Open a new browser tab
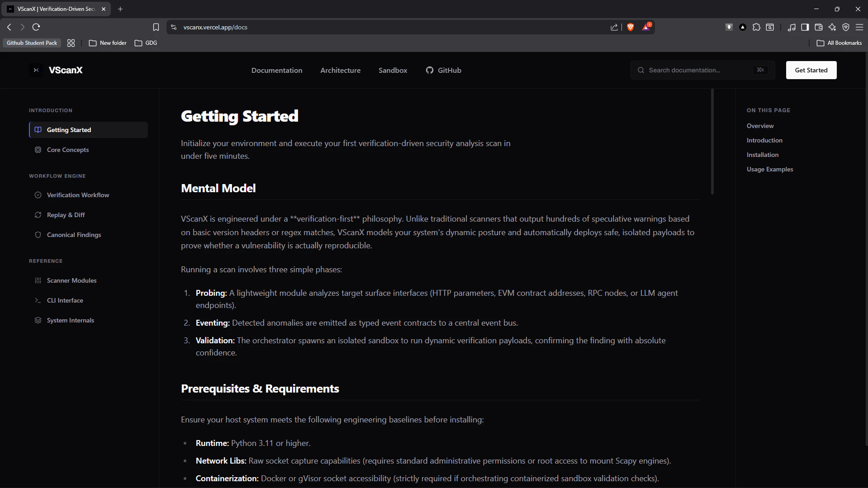 [120, 9]
